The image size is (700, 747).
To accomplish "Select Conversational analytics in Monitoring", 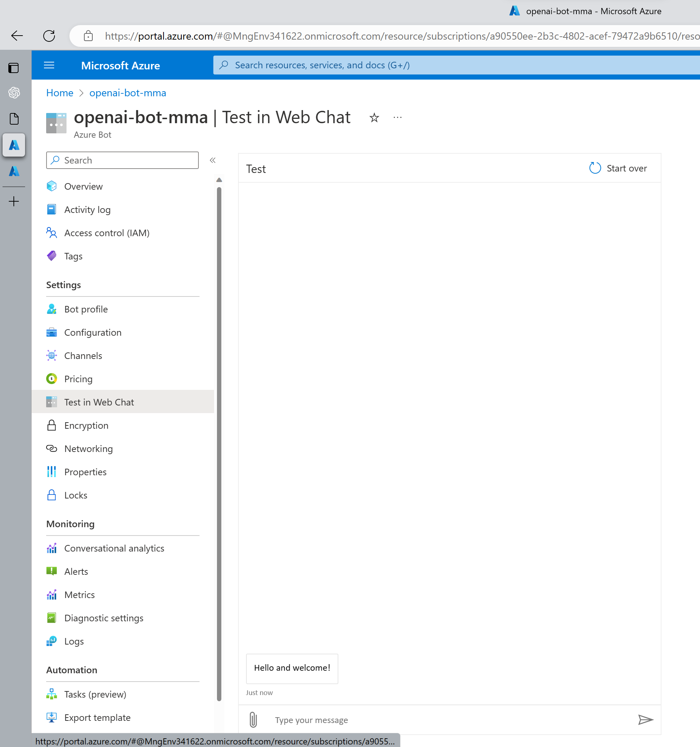I will (x=114, y=548).
